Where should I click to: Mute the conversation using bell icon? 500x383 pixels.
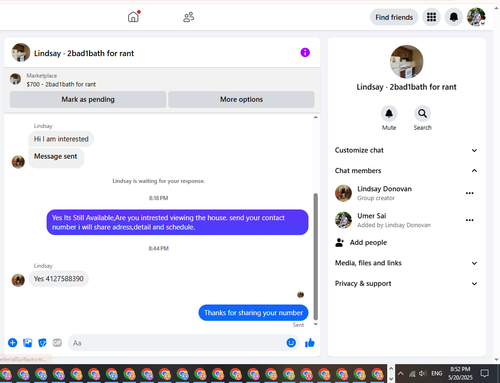click(x=389, y=114)
